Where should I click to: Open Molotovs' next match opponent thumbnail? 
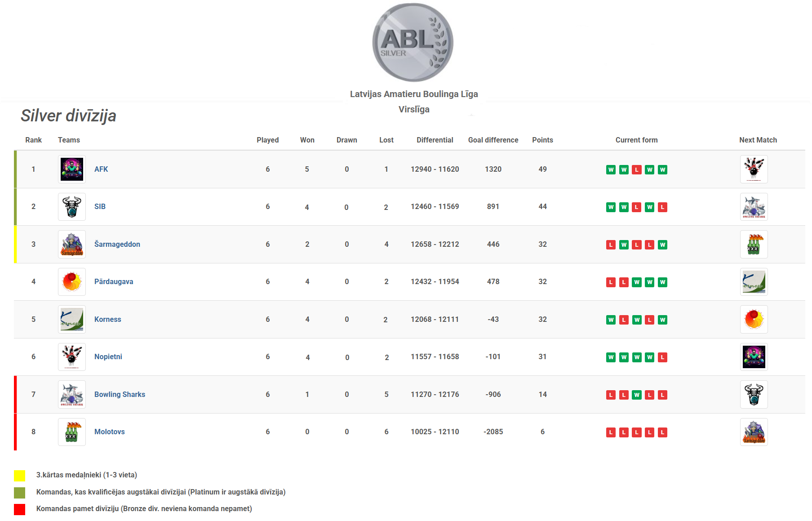coord(754,432)
